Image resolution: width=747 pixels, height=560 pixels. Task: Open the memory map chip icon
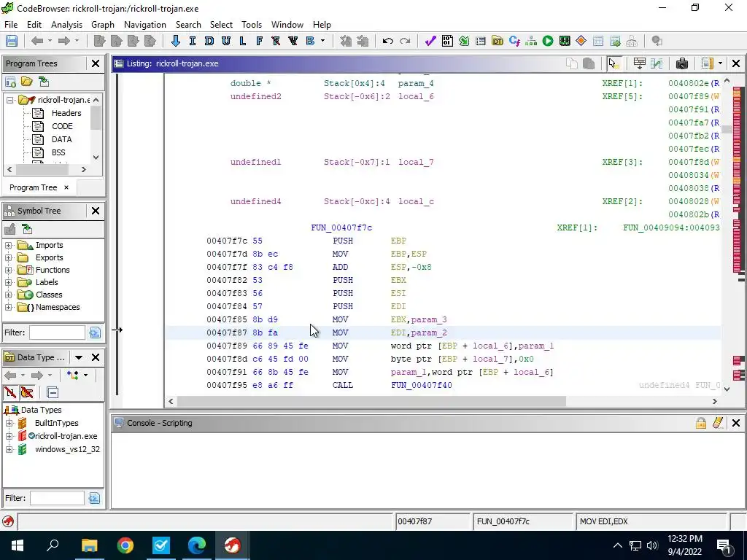click(x=565, y=41)
